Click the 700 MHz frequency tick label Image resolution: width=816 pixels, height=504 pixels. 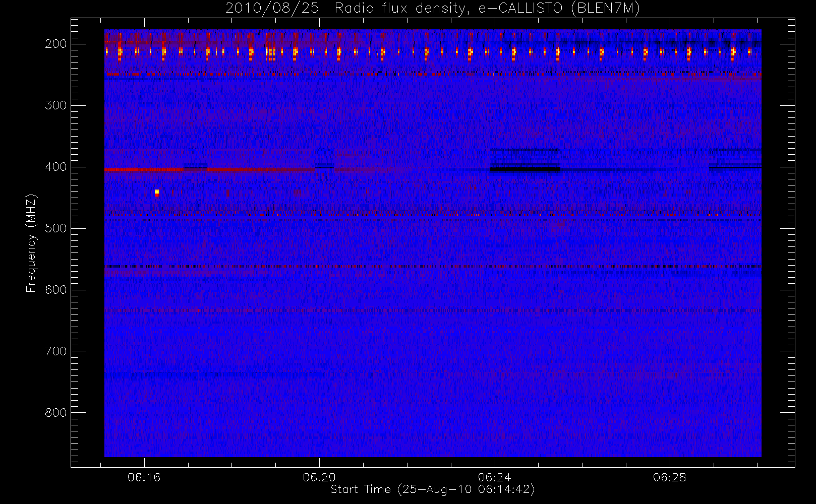pos(56,351)
